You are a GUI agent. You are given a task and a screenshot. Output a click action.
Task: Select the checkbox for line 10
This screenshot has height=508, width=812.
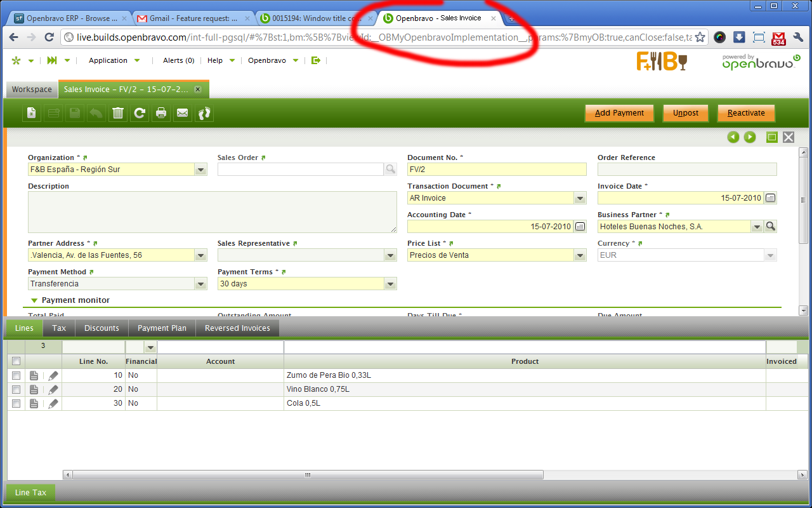(16, 376)
